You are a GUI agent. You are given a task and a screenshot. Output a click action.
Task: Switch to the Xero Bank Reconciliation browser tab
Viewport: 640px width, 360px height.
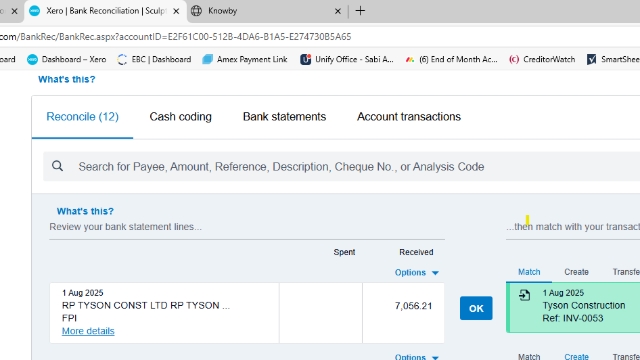(x=105, y=11)
